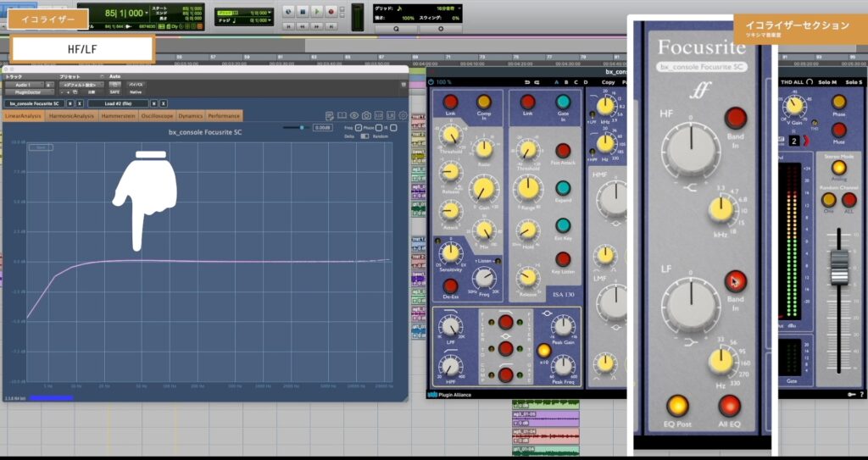Toggle the Comp In button
868x460 pixels.
coord(484,102)
